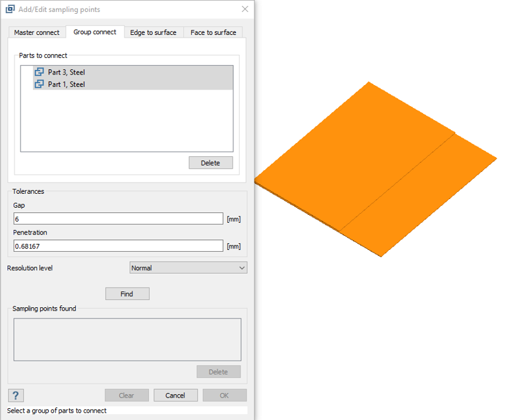This screenshot has width=516, height=420.
Task: Select the Face to surface tab
Action: 213,32
